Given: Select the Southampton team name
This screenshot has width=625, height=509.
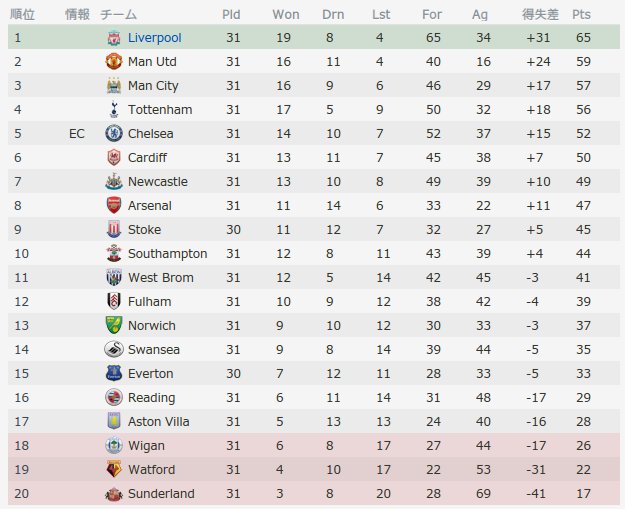Looking at the screenshot, I should 167,254.
